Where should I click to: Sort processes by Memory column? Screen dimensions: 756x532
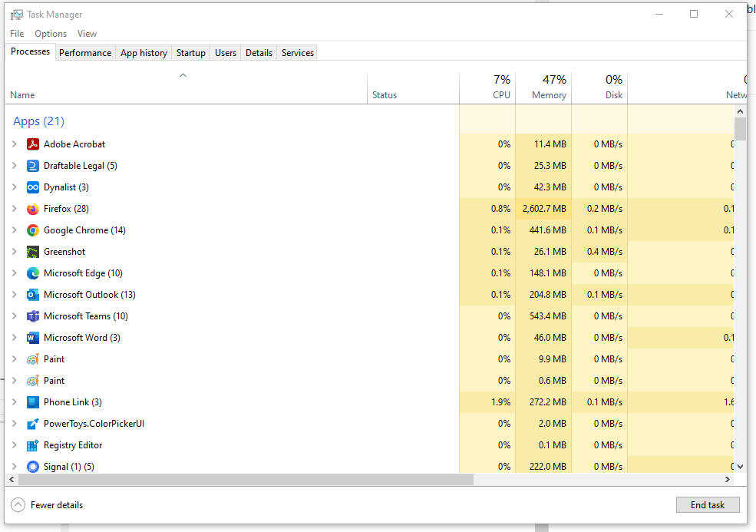click(543, 88)
